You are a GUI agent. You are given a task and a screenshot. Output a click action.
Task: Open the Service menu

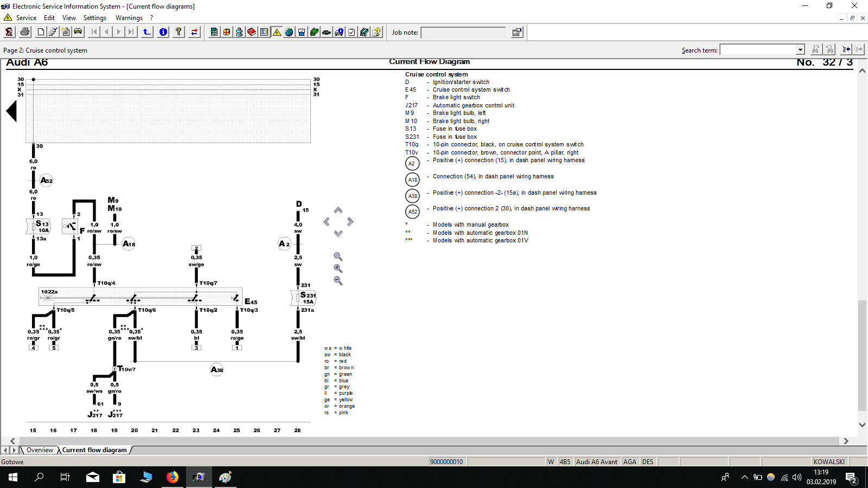click(x=26, y=18)
